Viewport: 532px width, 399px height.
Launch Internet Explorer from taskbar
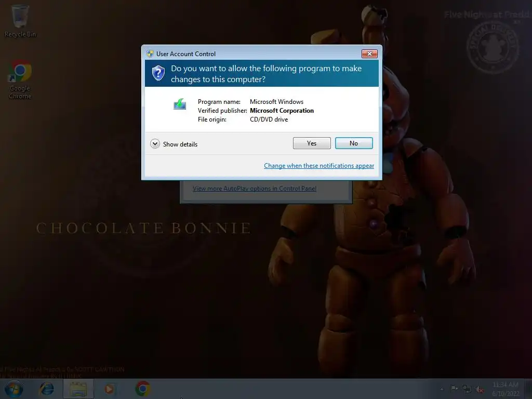click(46, 389)
